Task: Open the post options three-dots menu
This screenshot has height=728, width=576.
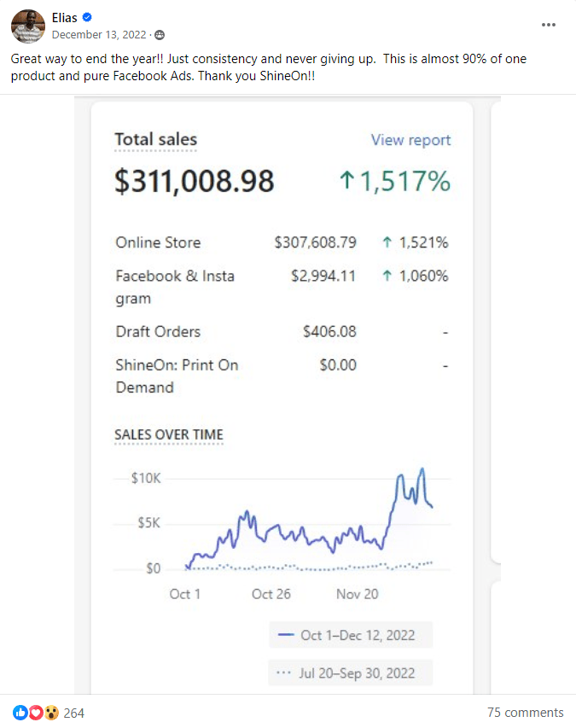Action: click(550, 25)
